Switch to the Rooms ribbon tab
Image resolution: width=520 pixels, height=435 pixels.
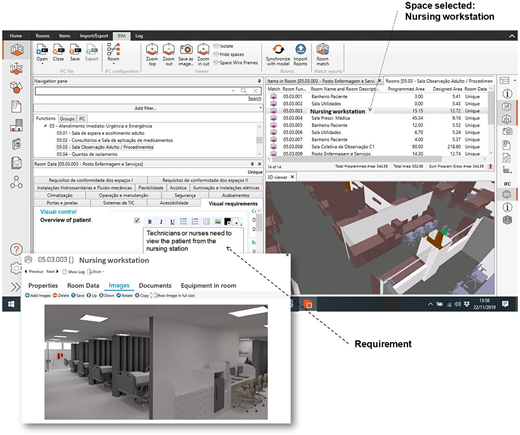coord(43,36)
